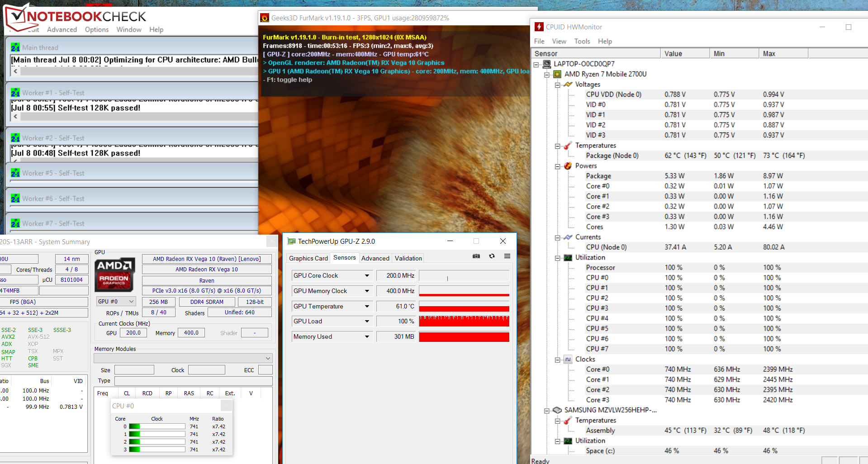The image size is (868, 464).
Task: Open the View menu in HWMonitor
Action: click(559, 41)
